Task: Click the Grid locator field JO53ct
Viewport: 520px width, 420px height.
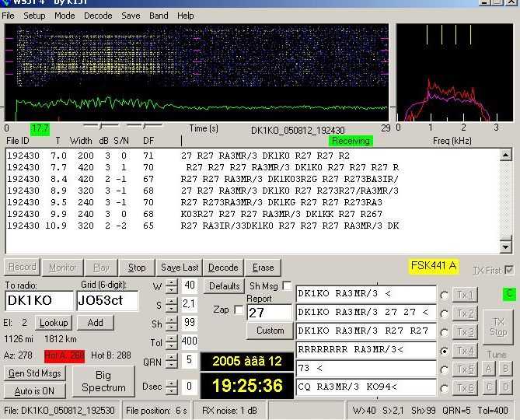Action: [107, 300]
